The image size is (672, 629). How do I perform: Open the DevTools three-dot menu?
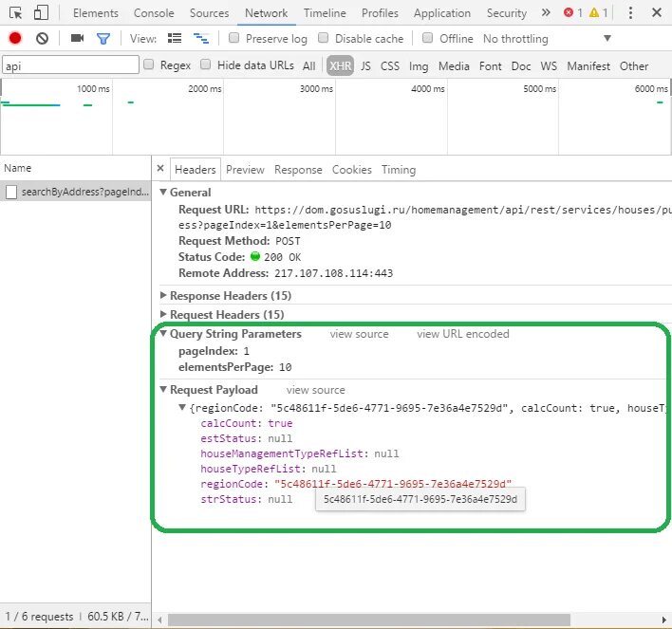(x=630, y=13)
